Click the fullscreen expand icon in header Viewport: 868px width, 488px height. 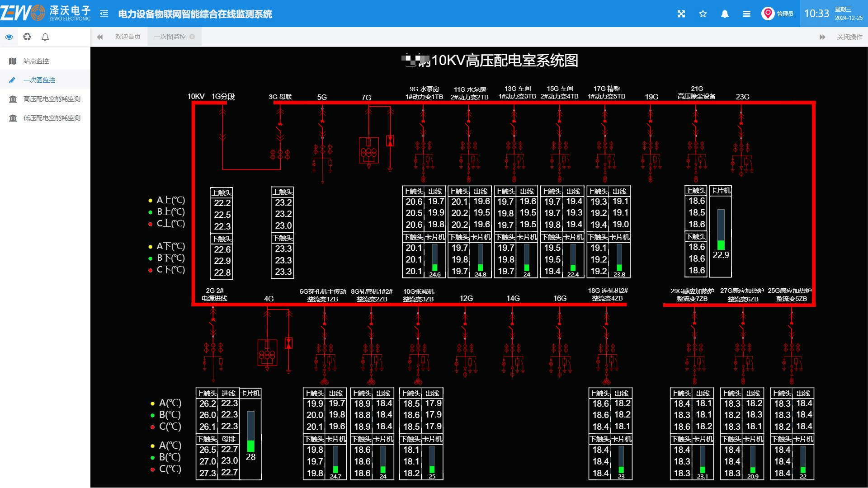681,14
